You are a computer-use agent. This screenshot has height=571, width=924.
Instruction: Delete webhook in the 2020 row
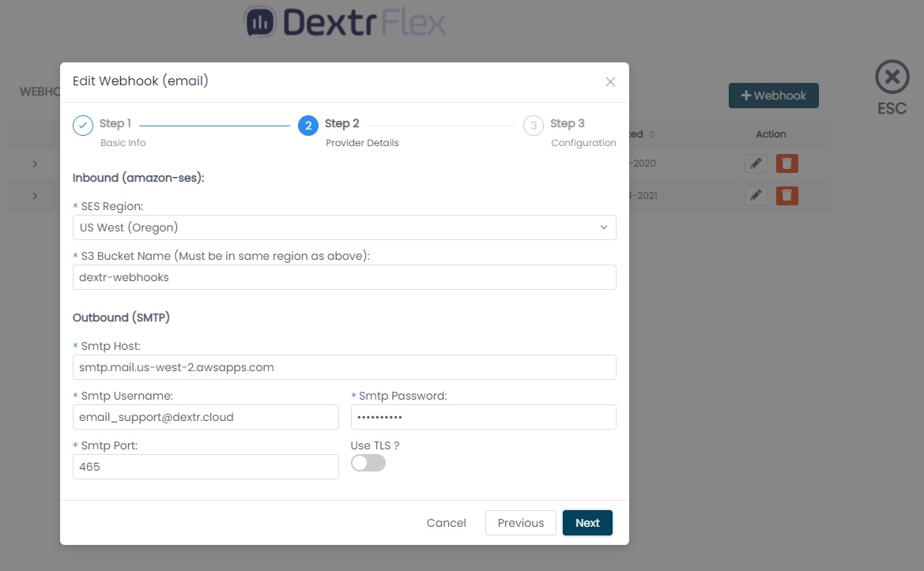point(786,163)
